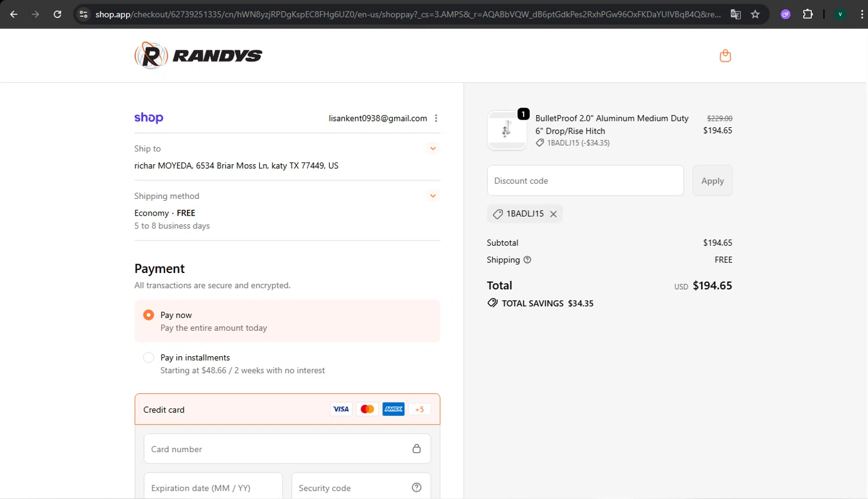The image size is (868, 499).
Task: Expand the Shipping method section
Action: coord(433,196)
